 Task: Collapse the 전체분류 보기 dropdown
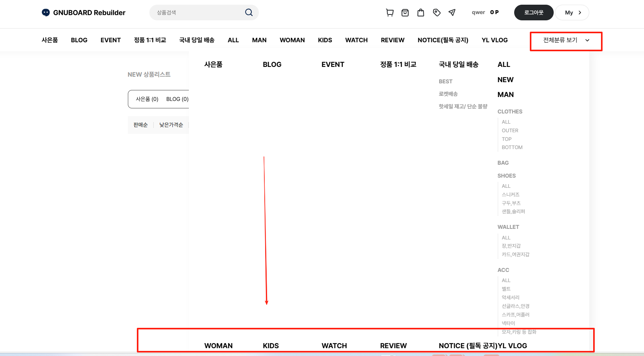[566, 40]
